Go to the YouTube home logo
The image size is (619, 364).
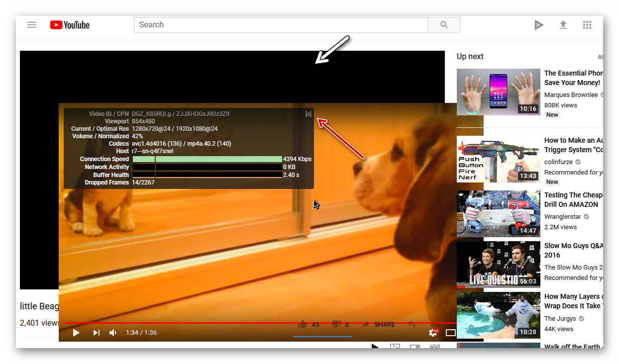[70, 25]
